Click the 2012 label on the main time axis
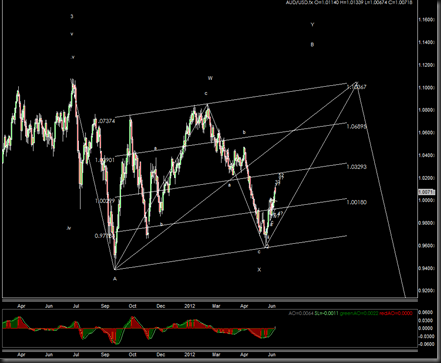 pyautogui.click(x=190, y=306)
